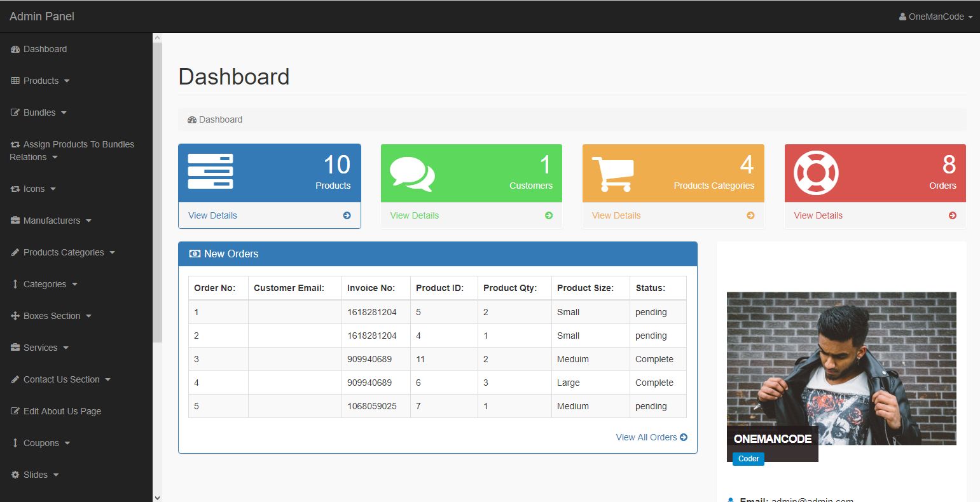Expand the Products menu in sidebar
Viewport: 980px width, 502px height.
click(x=40, y=81)
